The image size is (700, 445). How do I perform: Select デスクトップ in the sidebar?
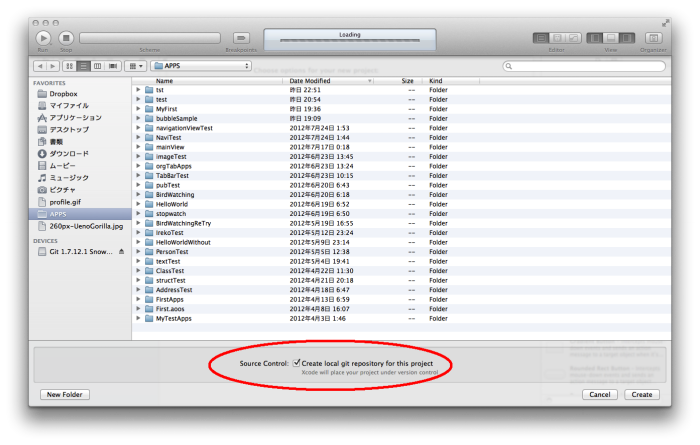click(80, 129)
